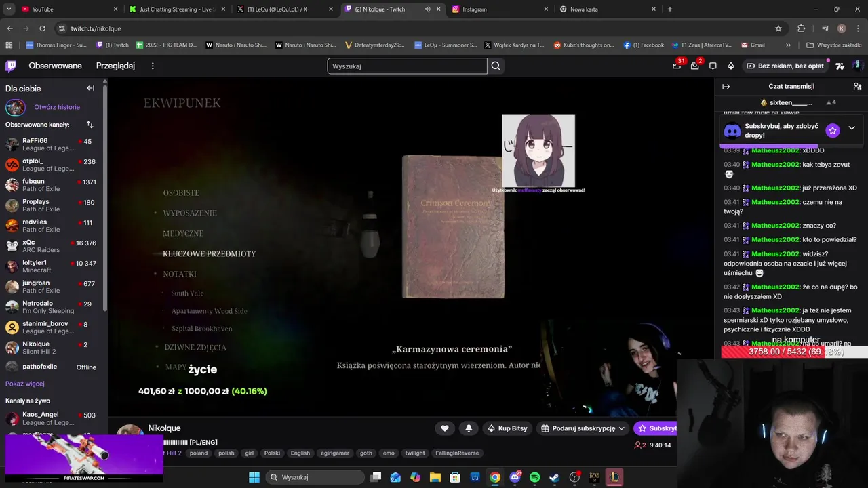Open the drops inbox with 2 badge
This screenshot has height=488, width=868.
coord(695,66)
